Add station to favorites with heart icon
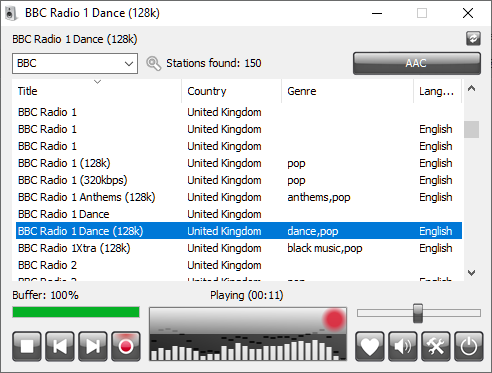The image size is (492, 373). tap(369, 346)
